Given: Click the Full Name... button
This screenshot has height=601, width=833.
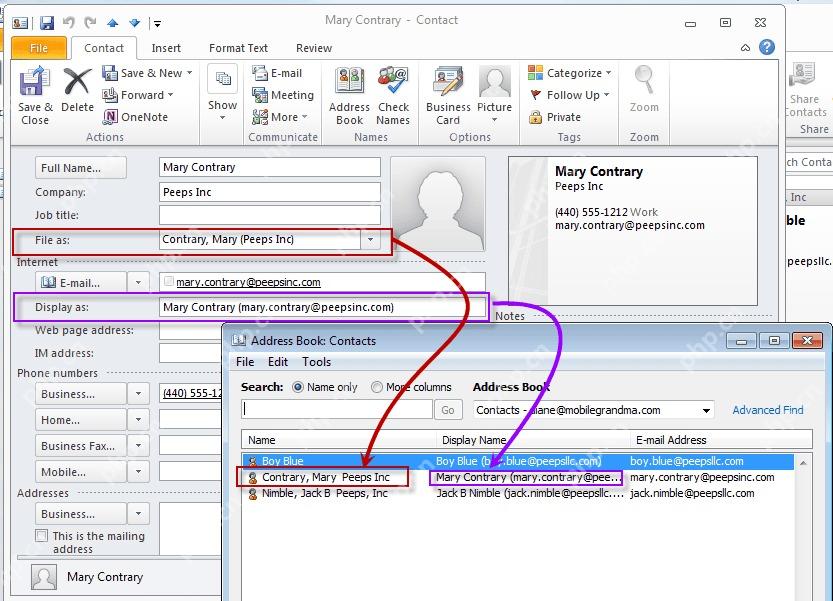Looking at the screenshot, I should click(81, 168).
